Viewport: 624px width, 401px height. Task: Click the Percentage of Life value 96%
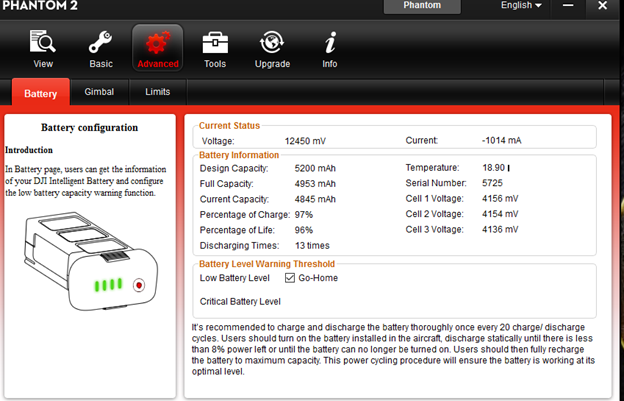click(304, 230)
